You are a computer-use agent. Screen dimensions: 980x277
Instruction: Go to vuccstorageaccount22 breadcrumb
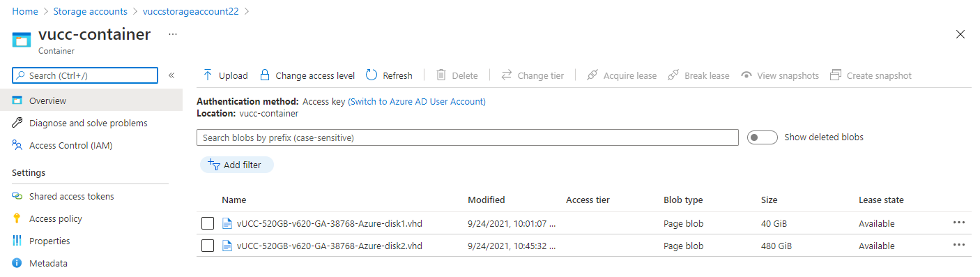pos(191,11)
